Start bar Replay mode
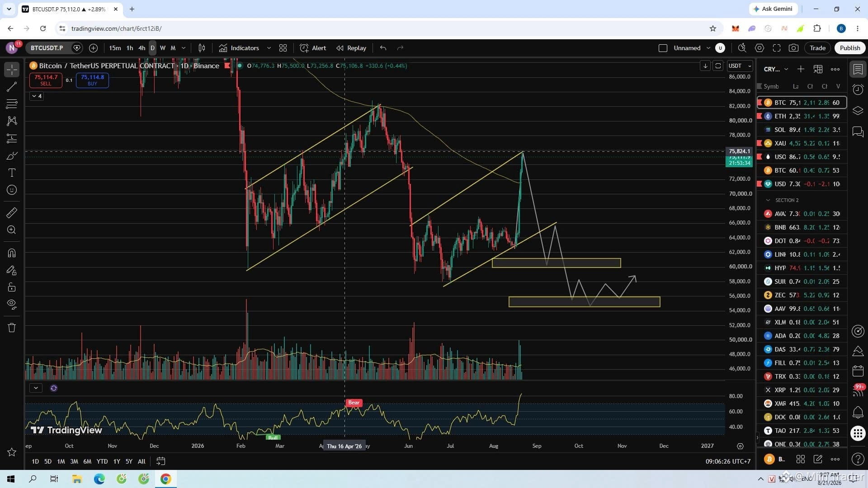Viewport: 868px width, 488px height. [351, 48]
